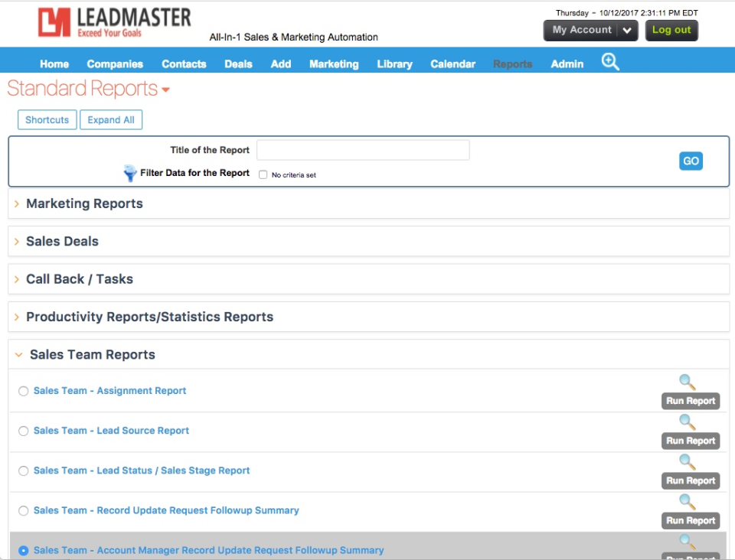Click the GO button
Image resolution: width=735 pixels, height=560 pixels.
coord(691,161)
